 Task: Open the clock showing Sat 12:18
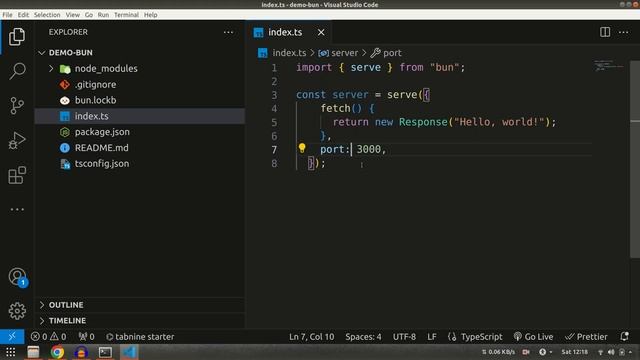(x=574, y=352)
